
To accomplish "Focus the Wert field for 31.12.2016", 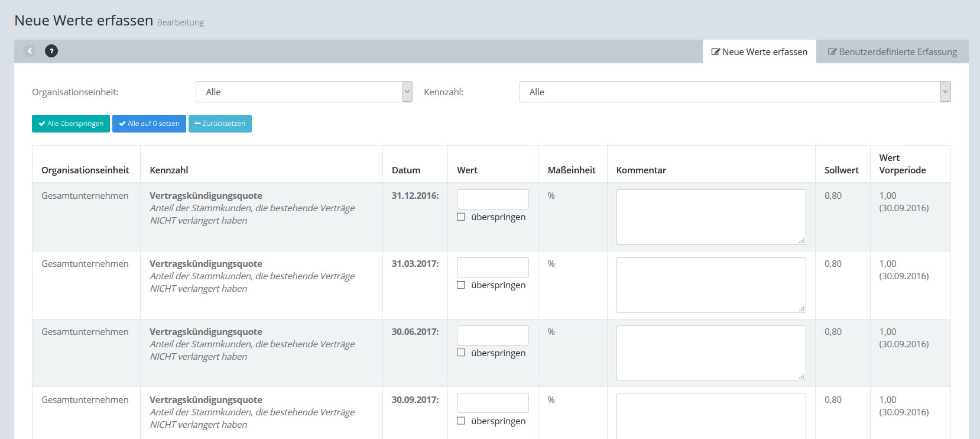I will [x=492, y=199].
